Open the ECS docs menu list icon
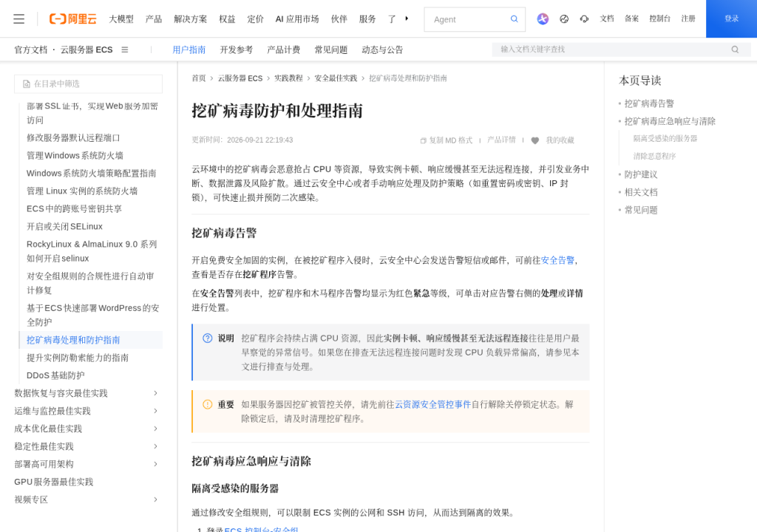 [x=124, y=50]
